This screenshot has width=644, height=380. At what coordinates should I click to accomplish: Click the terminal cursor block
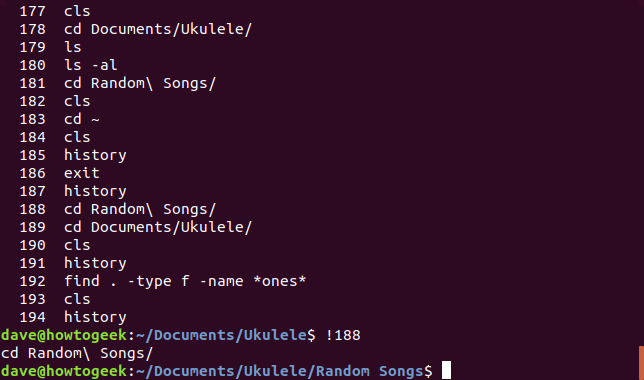446,371
